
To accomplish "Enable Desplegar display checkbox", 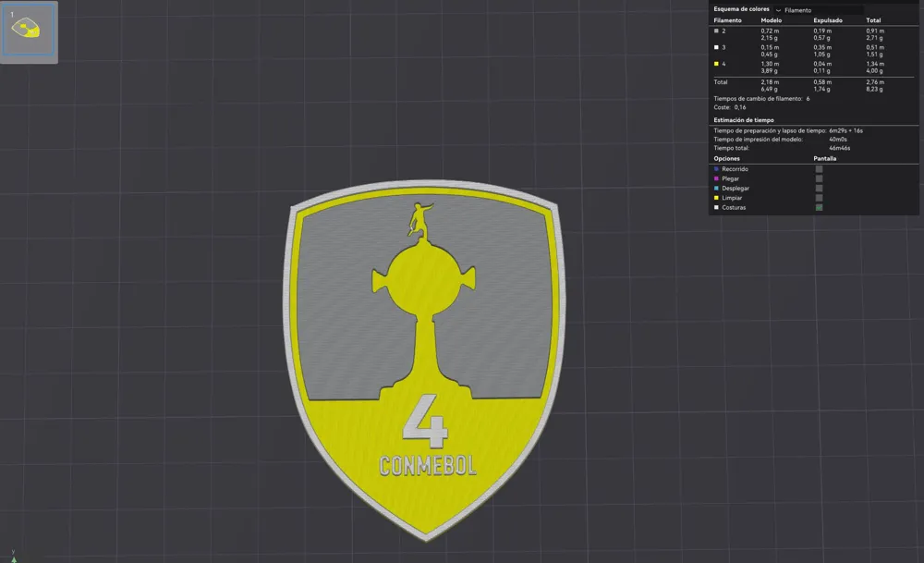I will (819, 188).
